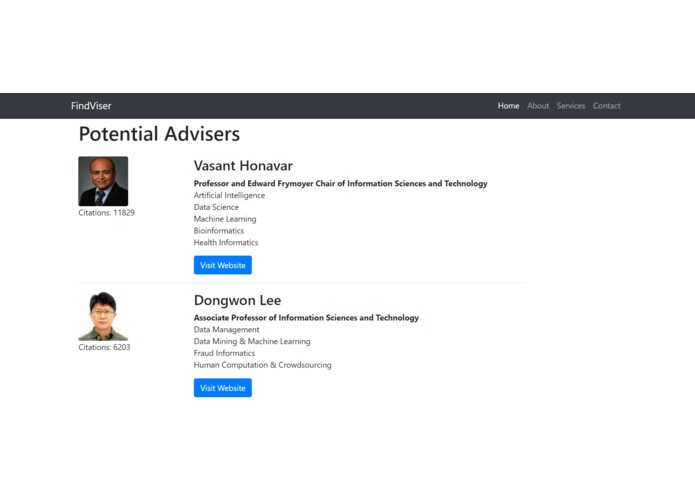Click Dongwon Lee's profile photo
This screenshot has width=695, height=494.
[103, 316]
